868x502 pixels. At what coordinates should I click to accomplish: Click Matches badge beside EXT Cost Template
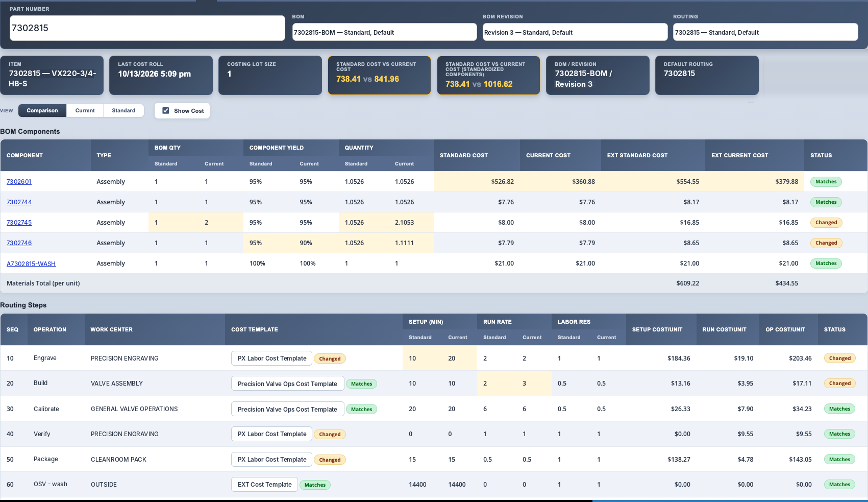(x=315, y=485)
